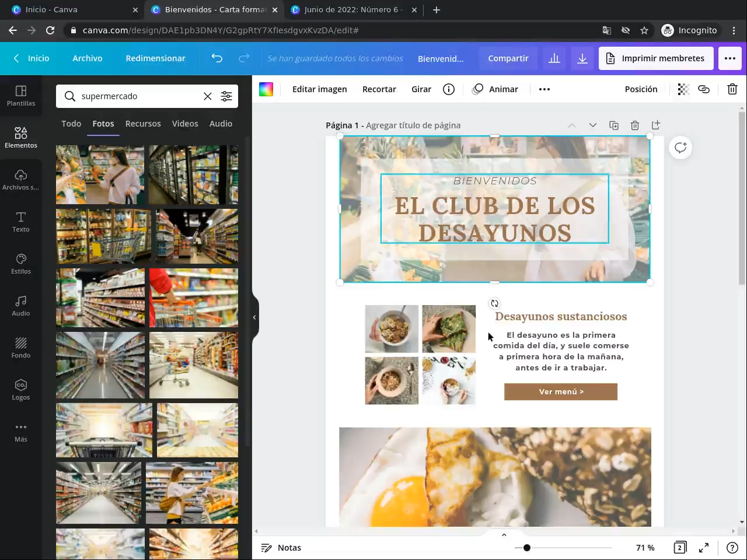
Task: Open the help question mark
Action: pyautogui.click(x=732, y=548)
